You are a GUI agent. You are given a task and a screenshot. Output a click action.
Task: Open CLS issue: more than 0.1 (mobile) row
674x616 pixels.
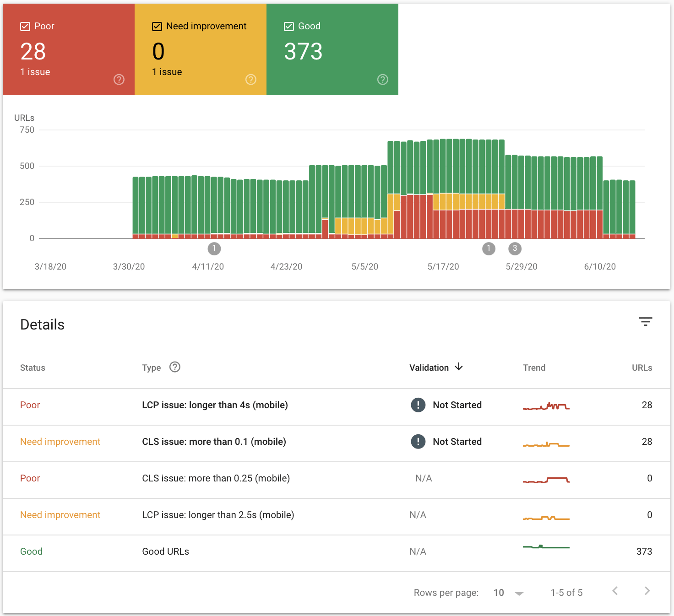point(337,443)
